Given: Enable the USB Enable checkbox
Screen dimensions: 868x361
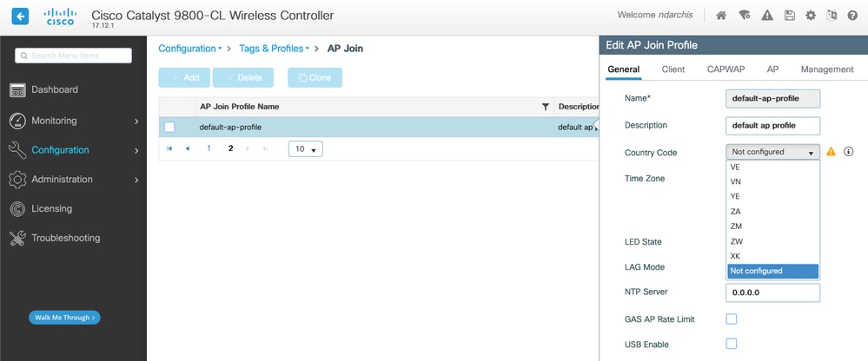Looking at the screenshot, I should pos(732,344).
